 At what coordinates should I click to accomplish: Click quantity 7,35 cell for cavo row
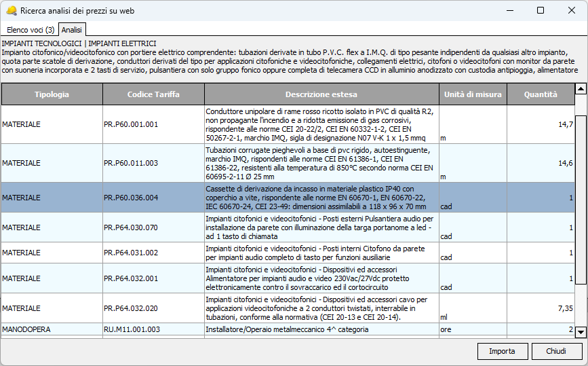(541, 308)
